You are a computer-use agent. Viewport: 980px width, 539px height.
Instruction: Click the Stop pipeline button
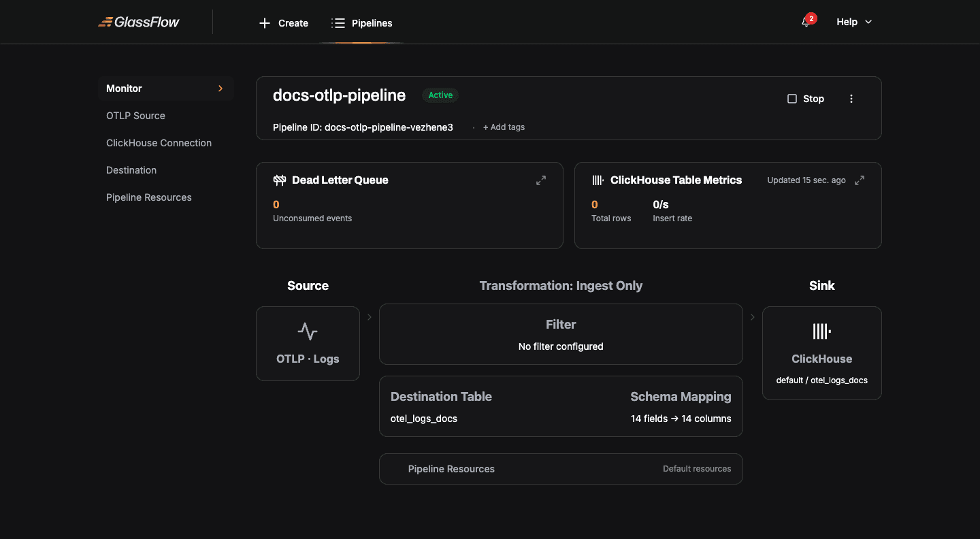(x=806, y=99)
